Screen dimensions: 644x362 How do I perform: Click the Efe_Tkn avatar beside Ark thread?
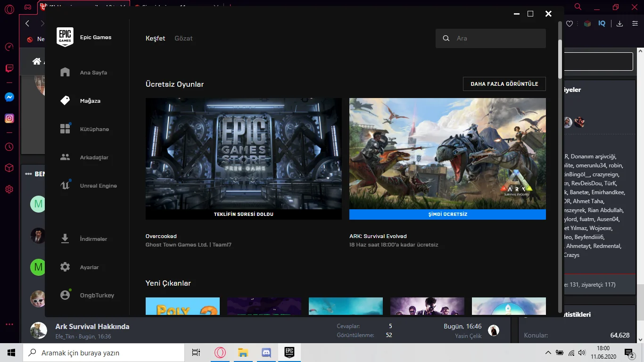pyautogui.click(x=39, y=330)
